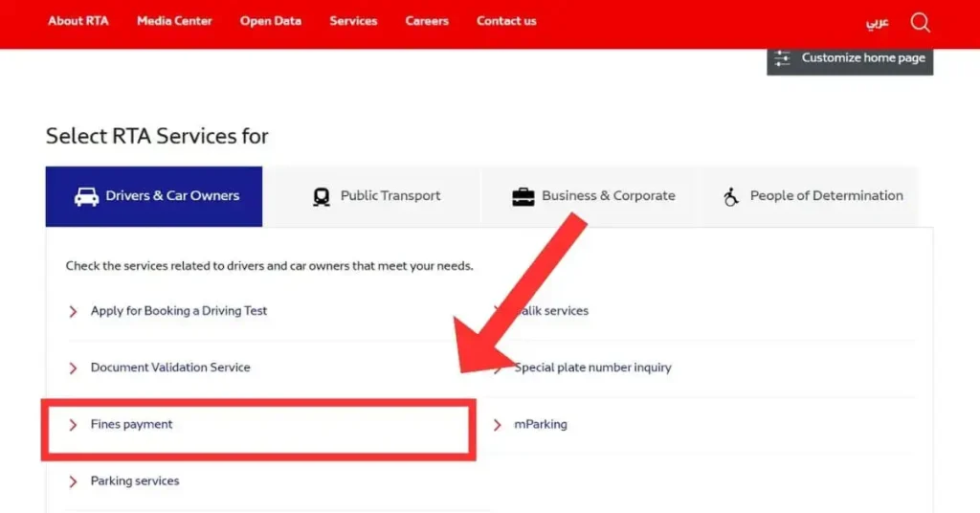Viewport: 980px width, 513px height.
Task: Expand chevron beside Apply for Booking a Driving Test
Action: click(x=73, y=311)
